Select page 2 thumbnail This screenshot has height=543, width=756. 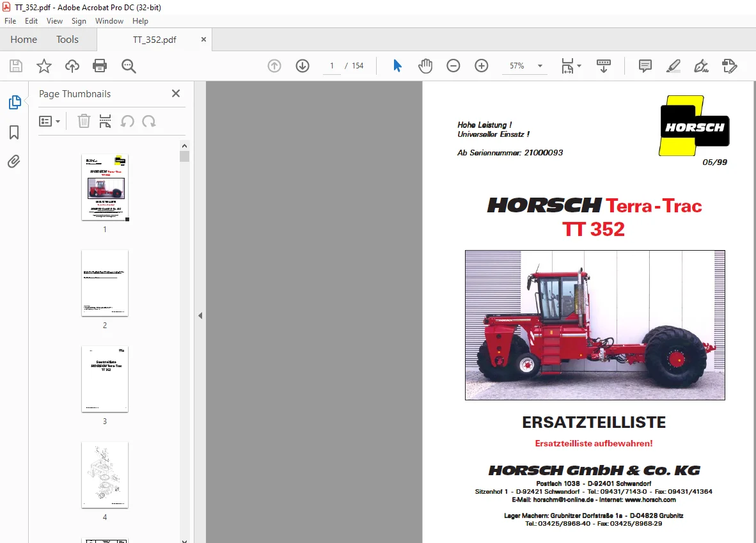click(x=105, y=283)
